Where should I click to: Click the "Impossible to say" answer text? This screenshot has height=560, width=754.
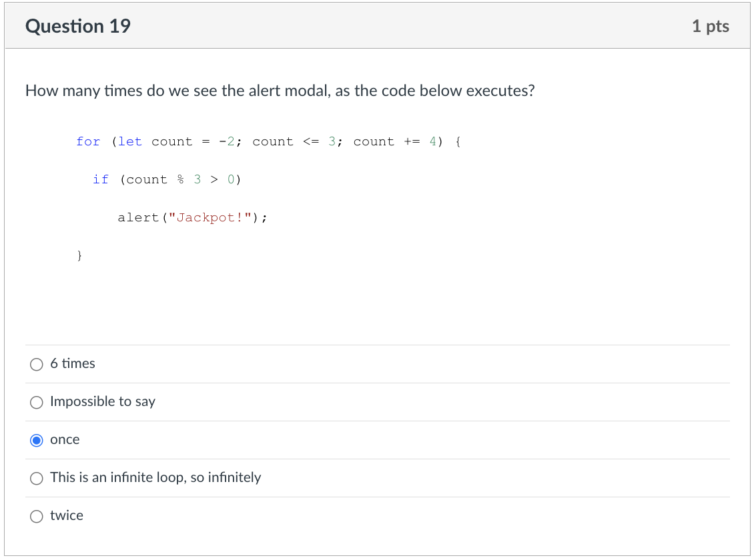[103, 402]
